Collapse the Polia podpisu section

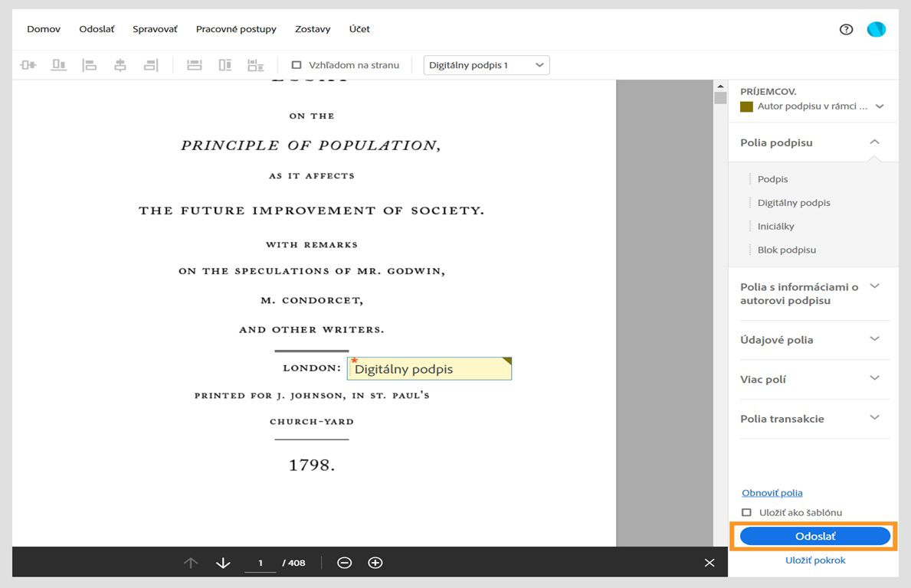(874, 142)
